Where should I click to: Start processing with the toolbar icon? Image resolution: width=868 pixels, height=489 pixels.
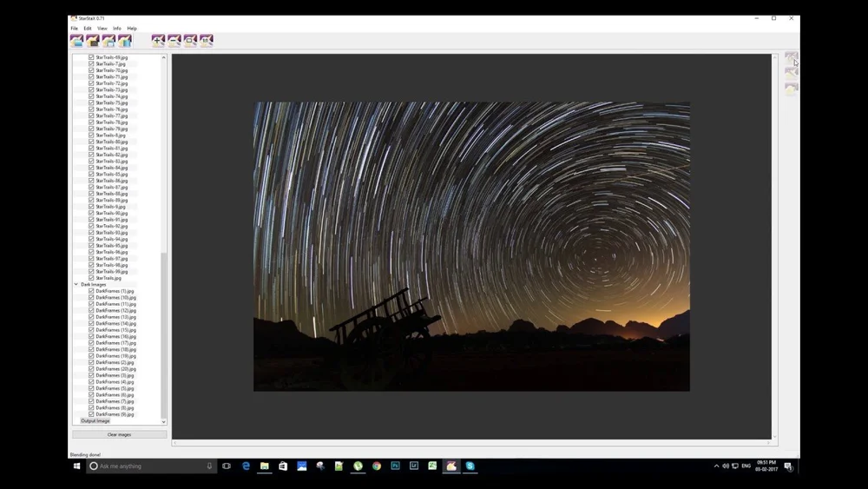[124, 41]
